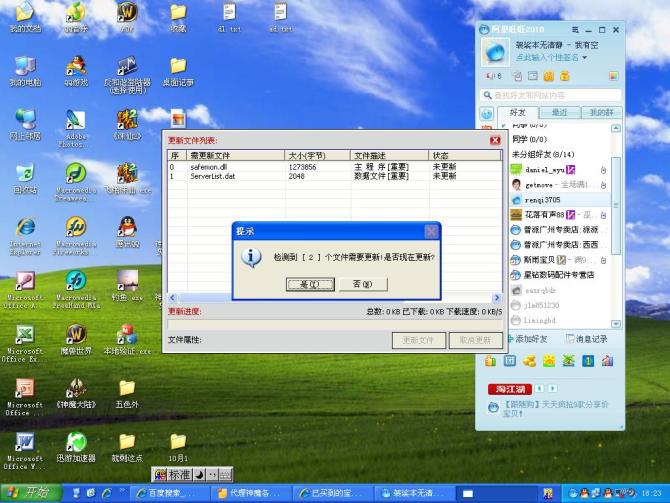Select contact 星钻数码配件专营店
Image resolution: width=670 pixels, height=503 pixels.
tap(560, 275)
